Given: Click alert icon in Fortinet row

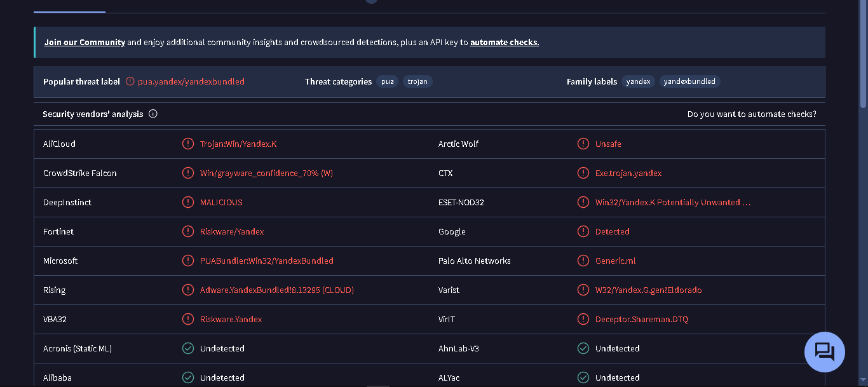Looking at the screenshot, I should pos(188,231).
